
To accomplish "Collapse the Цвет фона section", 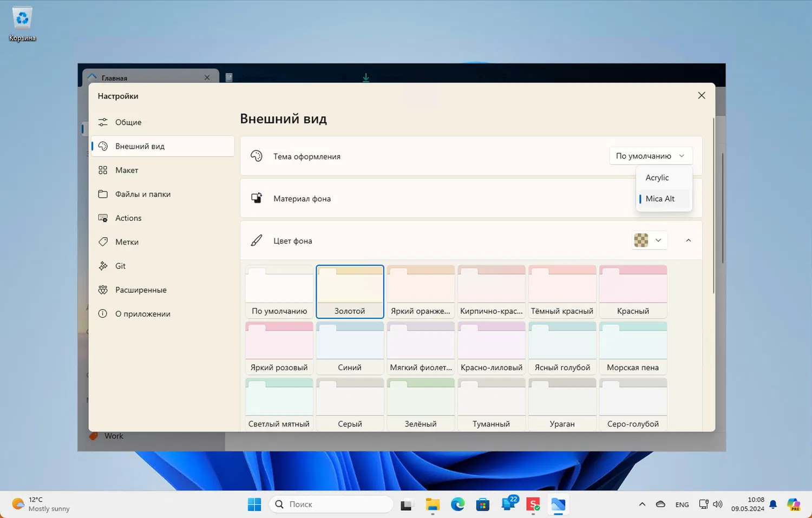I will tap(688, 240).
